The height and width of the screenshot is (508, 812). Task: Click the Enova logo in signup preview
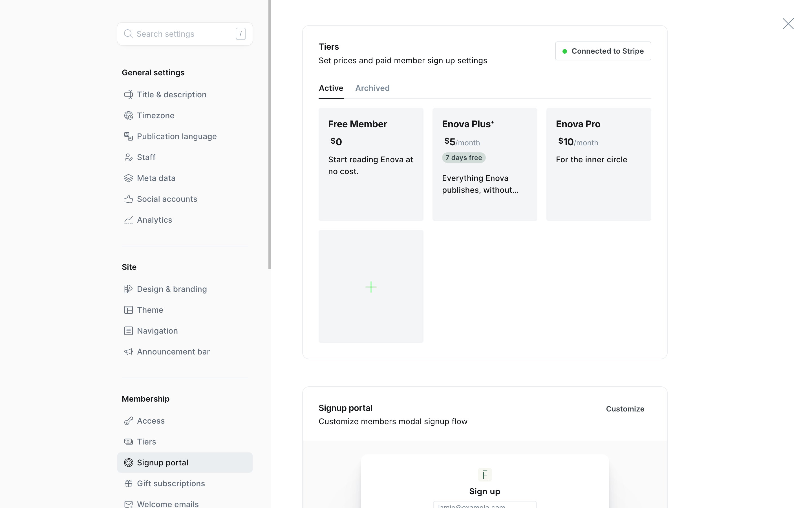click(484, 475)
